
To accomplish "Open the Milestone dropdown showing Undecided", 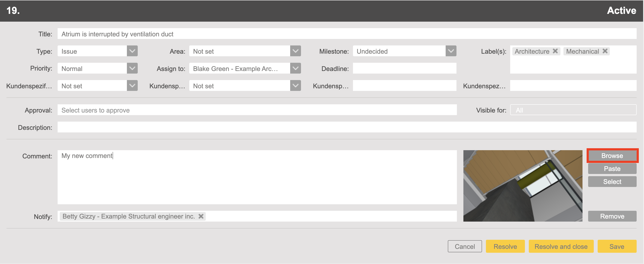I will coord(451,51).
